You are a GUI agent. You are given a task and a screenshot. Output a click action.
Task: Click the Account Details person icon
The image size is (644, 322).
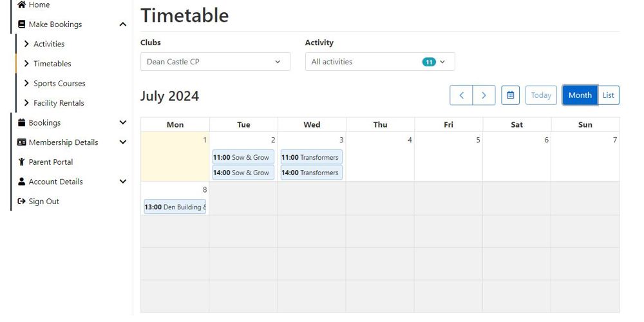pyautogui.click(x=21, y=182)
